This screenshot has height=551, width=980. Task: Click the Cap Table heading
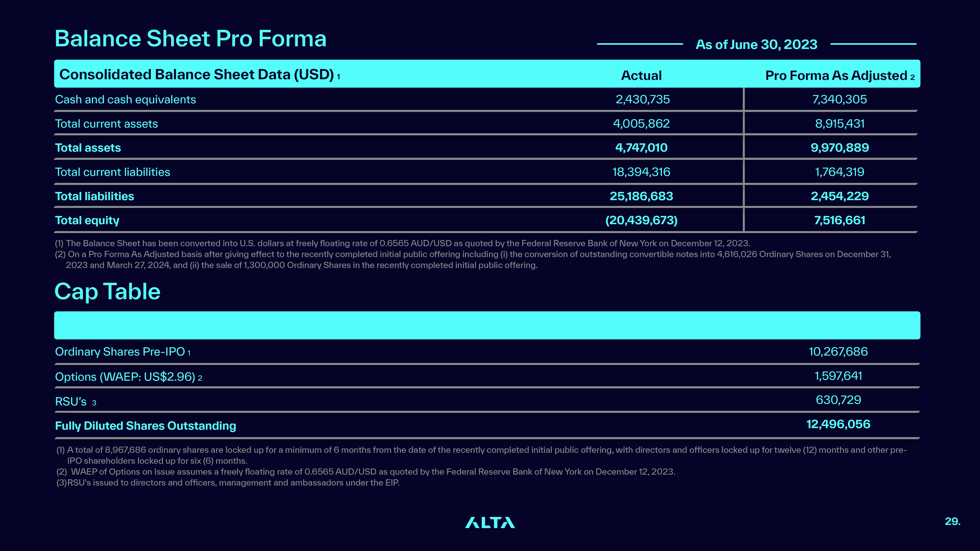tap(108, 292)
